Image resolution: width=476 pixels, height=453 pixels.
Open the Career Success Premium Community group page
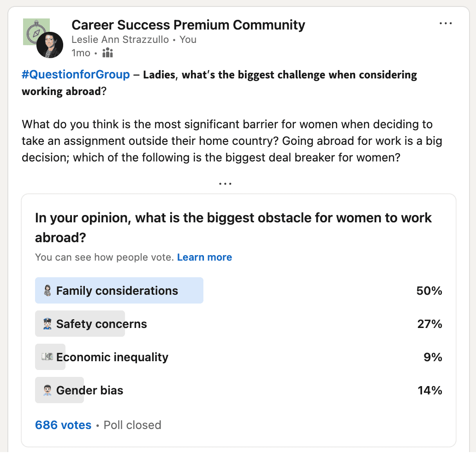tap(188, 25)
